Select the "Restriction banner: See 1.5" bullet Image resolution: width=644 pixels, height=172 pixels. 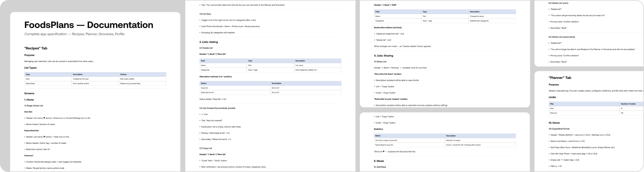(x=37, y=149)
